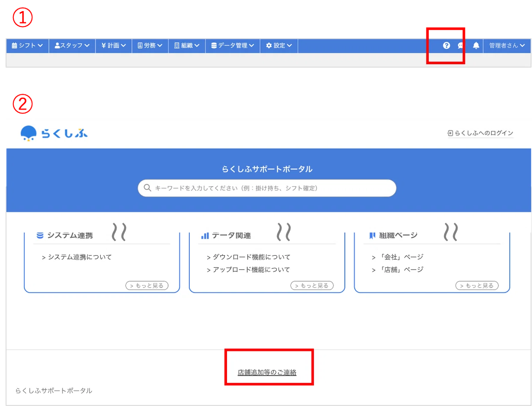The image size is (532, 406).
Task: Click the 組織ページ bookmark icon
Action: point(372,235)
